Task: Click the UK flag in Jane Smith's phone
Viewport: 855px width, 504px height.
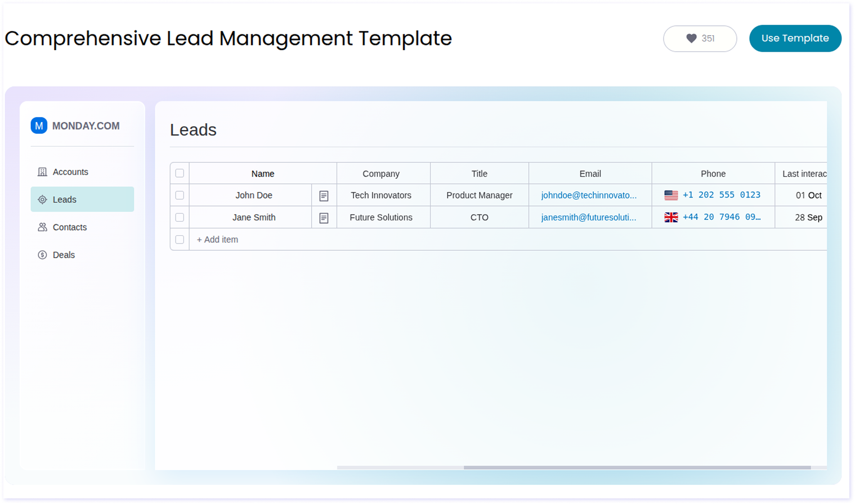Action: (671, 217)
